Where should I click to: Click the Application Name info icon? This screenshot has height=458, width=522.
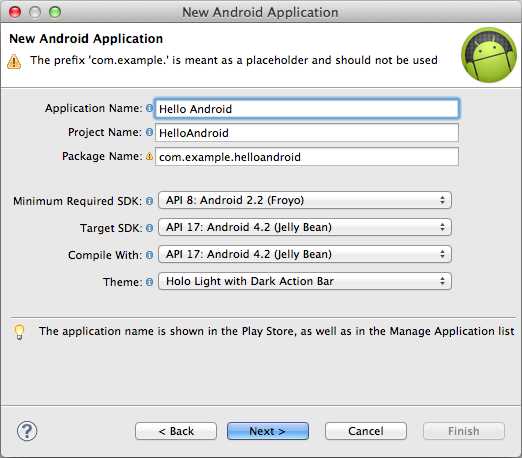point(149,108)
